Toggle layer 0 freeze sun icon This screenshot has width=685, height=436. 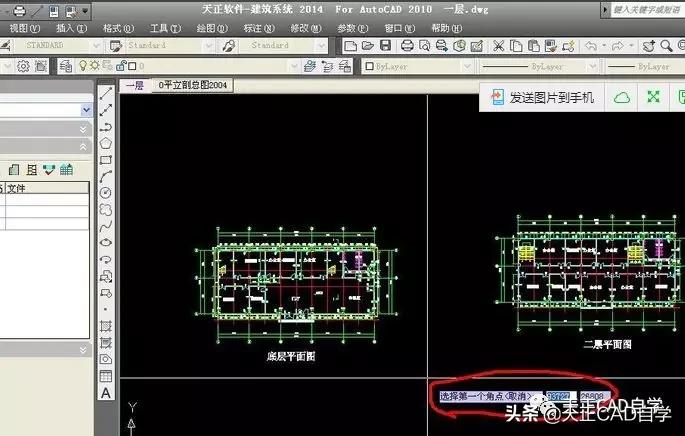(95, 66)
